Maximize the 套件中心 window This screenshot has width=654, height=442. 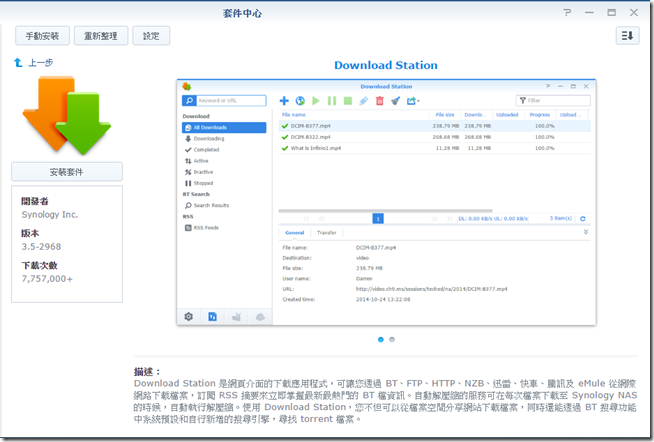point(611,13)
